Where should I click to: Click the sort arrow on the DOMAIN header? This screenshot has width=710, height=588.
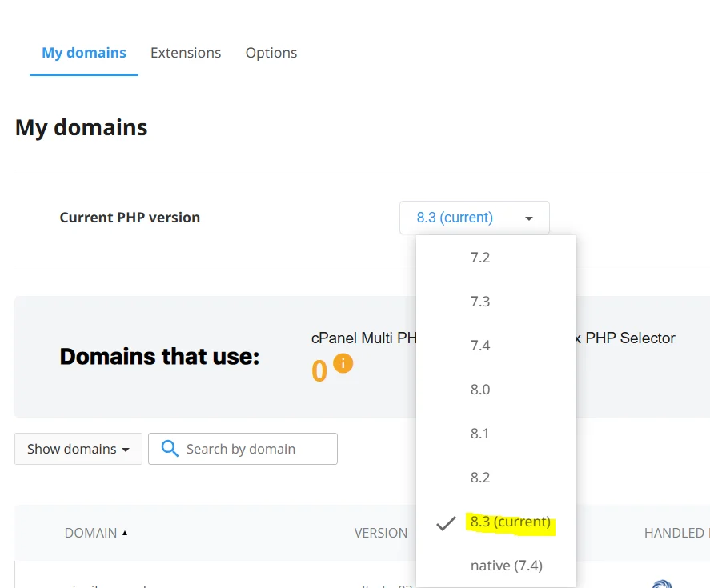click(x=126, y=532)
